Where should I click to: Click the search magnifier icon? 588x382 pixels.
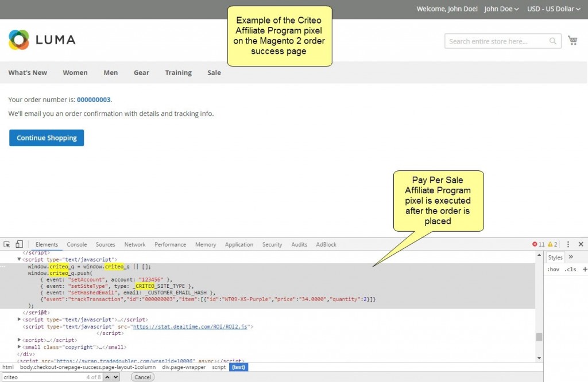click(553, 41)
